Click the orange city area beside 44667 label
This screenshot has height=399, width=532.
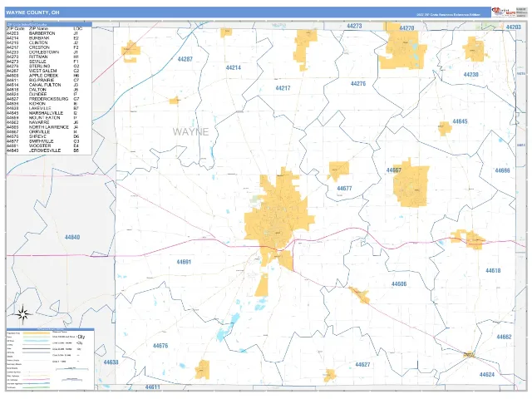411,183
